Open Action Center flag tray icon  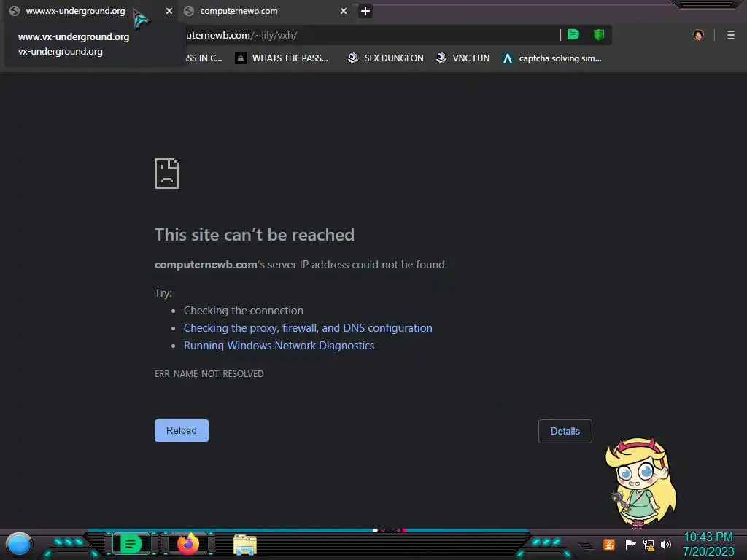[630, 544]
